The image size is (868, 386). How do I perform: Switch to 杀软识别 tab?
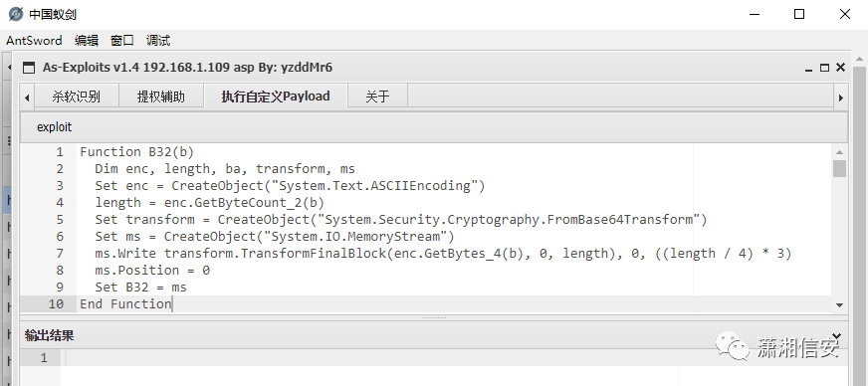click(77, 96)
